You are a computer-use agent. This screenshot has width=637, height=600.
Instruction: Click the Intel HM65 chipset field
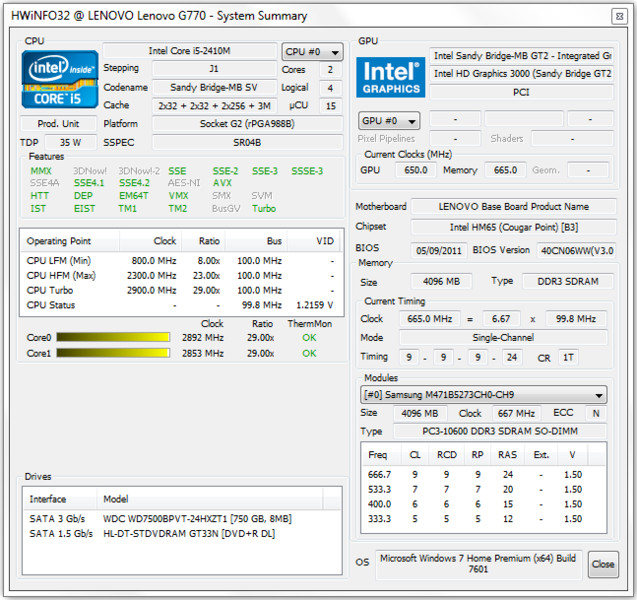click(x=514, y=227)
